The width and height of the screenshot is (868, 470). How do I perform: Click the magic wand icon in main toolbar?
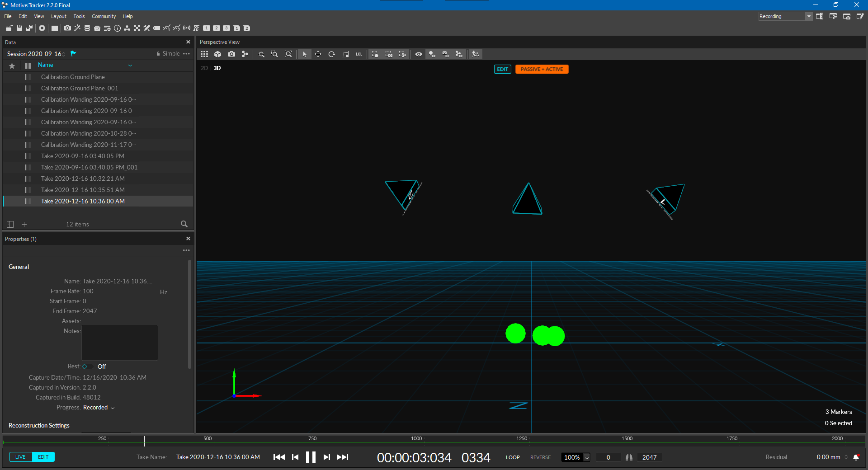(77, 28)
